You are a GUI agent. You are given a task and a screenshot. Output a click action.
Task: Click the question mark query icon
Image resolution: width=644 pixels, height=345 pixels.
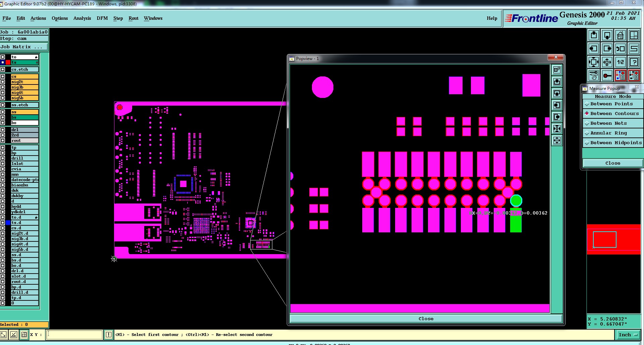(634, 62)
